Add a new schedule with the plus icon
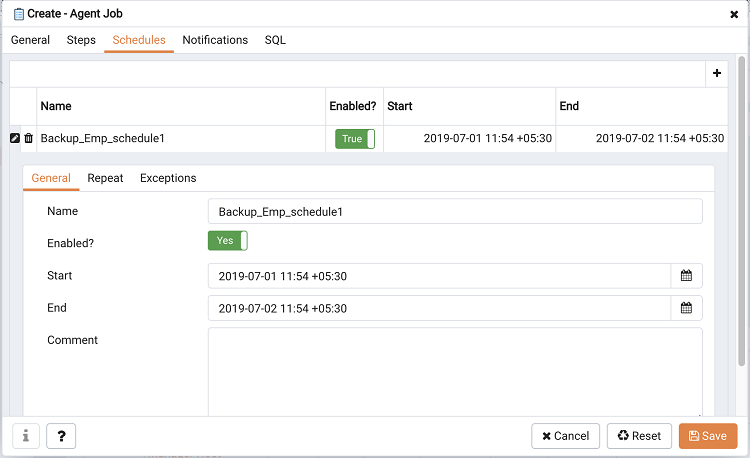Viewport: 750px width, 458px height. click(717, 73)
